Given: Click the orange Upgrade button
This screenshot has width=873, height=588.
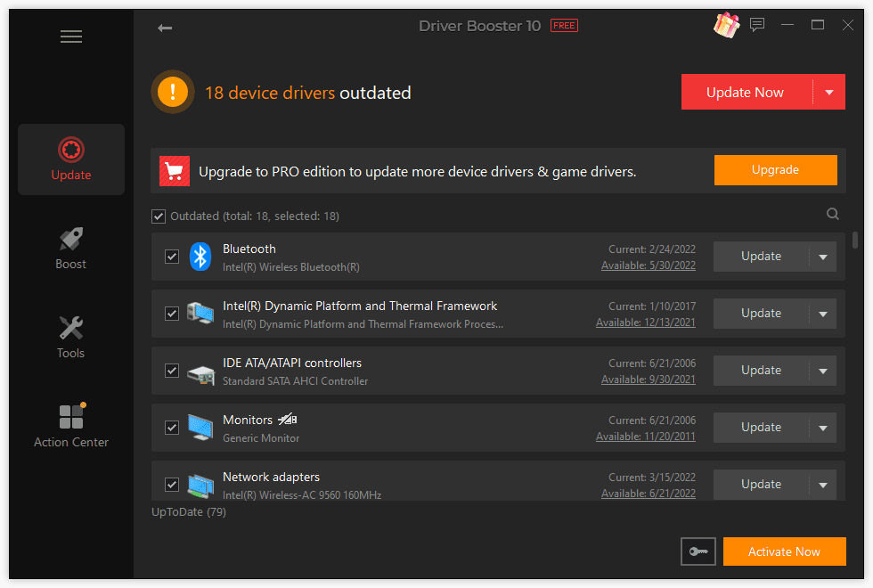Looking at the screenshot, I should point(776,170).
